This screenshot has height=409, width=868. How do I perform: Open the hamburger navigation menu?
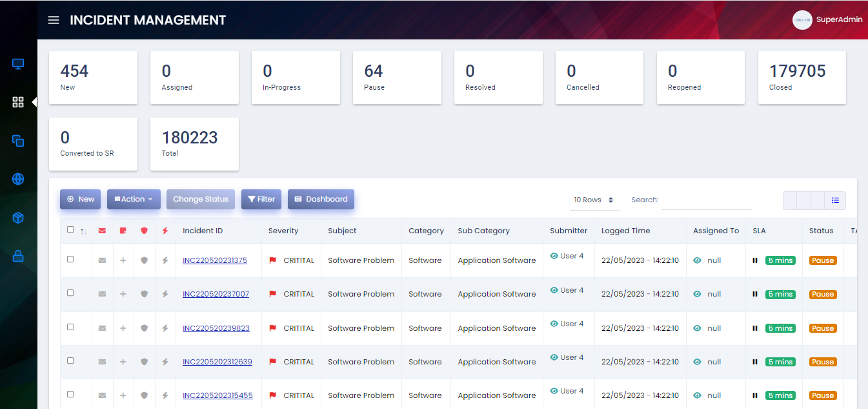54,20
